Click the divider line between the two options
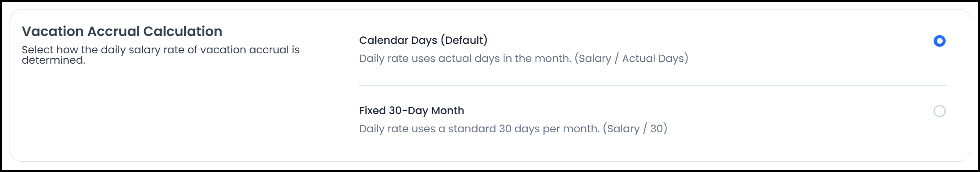The image size is (980, 172). [653, 86]
